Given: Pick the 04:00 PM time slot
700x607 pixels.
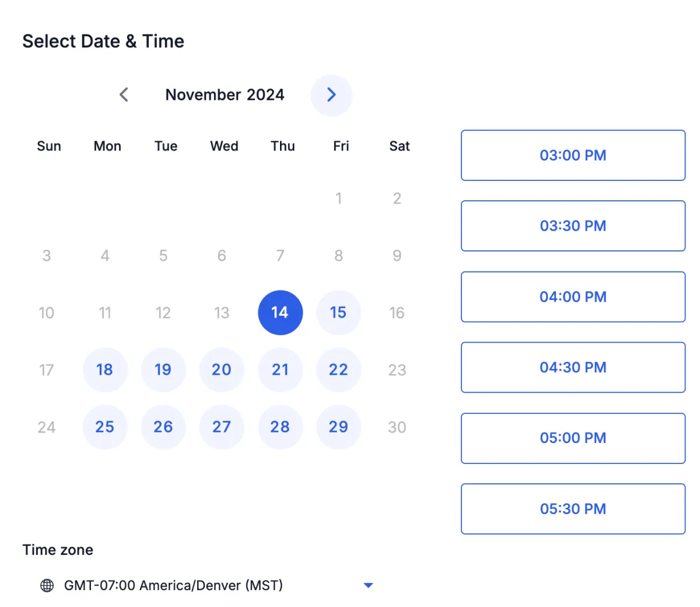Looking at the screenshot, I should (x=573, y=296).
